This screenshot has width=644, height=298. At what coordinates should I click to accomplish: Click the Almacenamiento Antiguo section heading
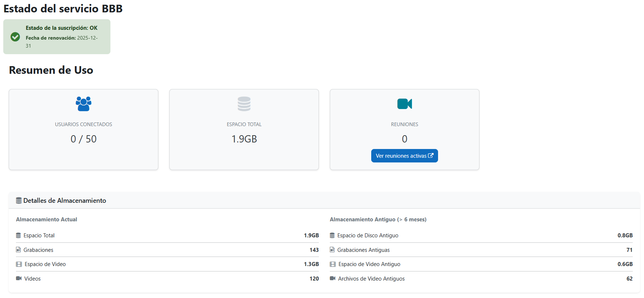378,220
